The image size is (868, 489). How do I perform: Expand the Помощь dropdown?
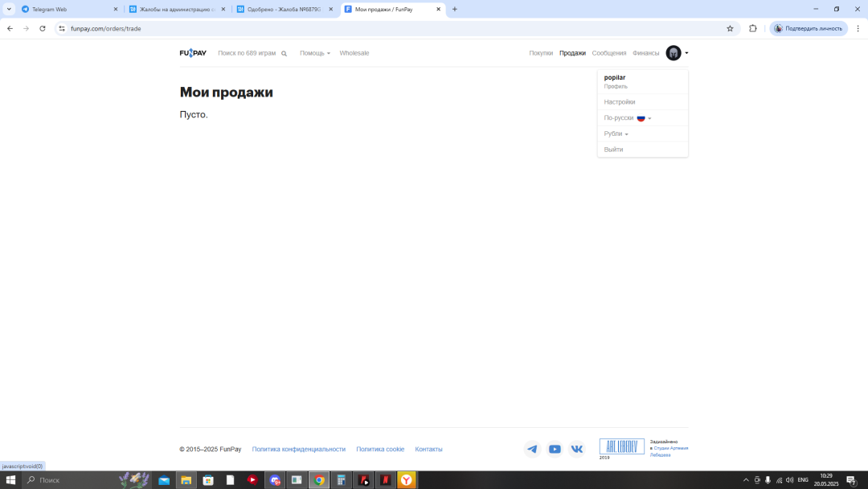[x=314, y=53]
